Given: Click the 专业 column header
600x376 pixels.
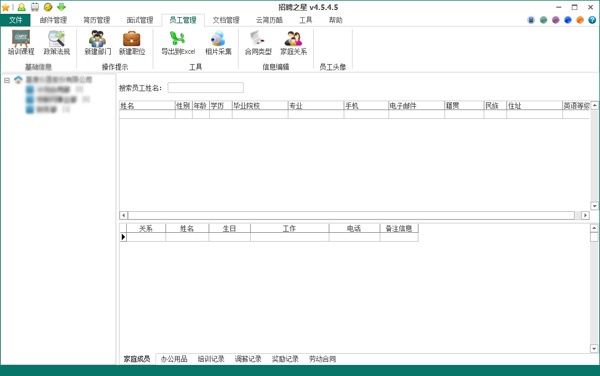Looking at the screenshot, I should [x=316, y=106].
